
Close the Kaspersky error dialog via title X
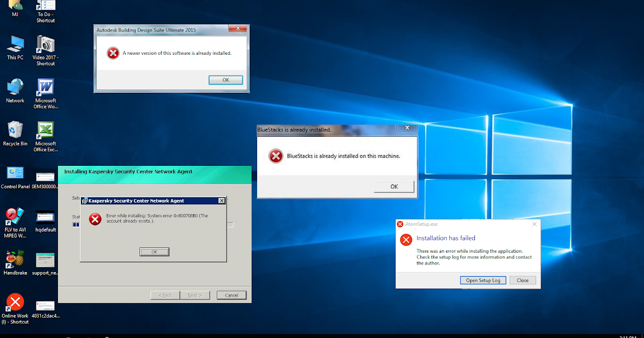coord(221,201)
